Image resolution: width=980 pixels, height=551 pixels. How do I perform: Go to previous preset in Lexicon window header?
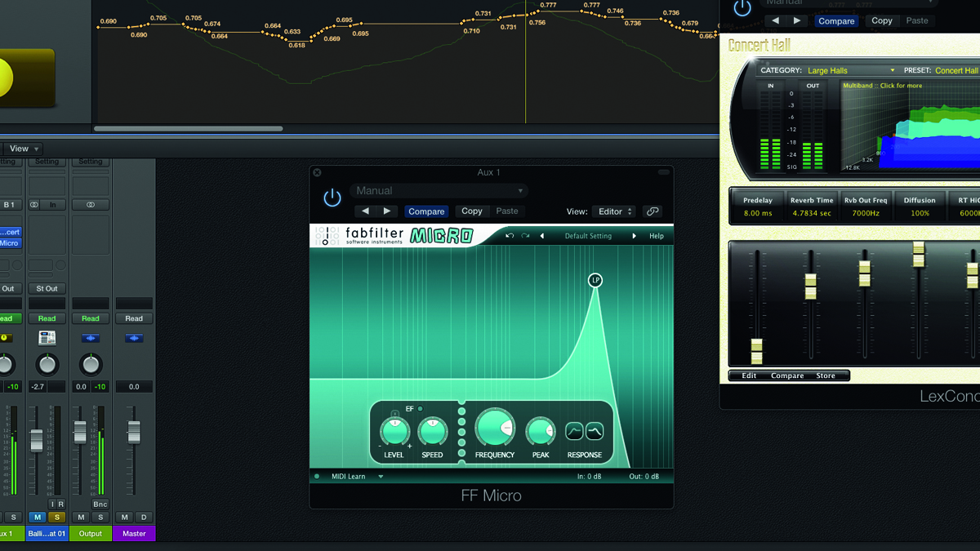pos(776,21)
